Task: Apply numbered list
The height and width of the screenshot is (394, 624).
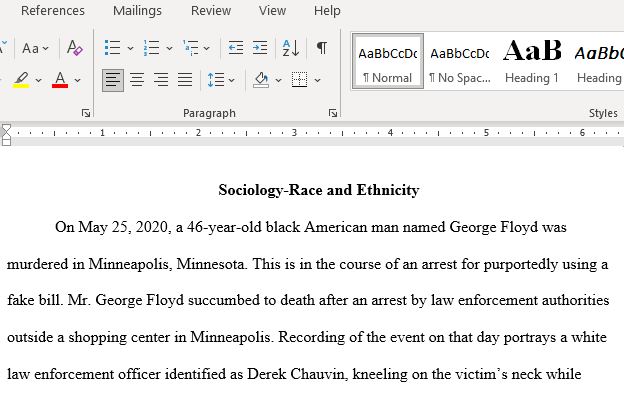Action: pos(151,48)
